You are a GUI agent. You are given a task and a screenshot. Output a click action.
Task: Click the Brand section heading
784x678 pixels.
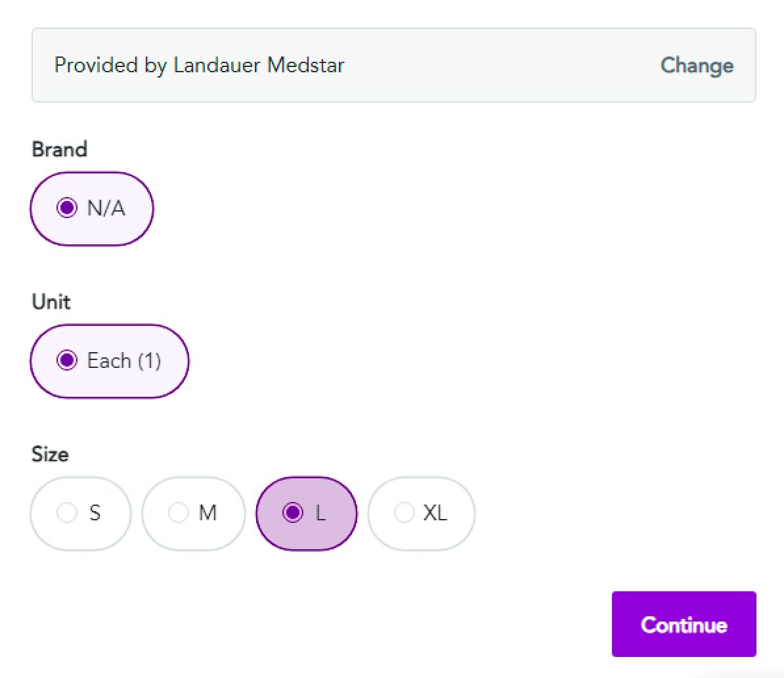click(59, 149)
